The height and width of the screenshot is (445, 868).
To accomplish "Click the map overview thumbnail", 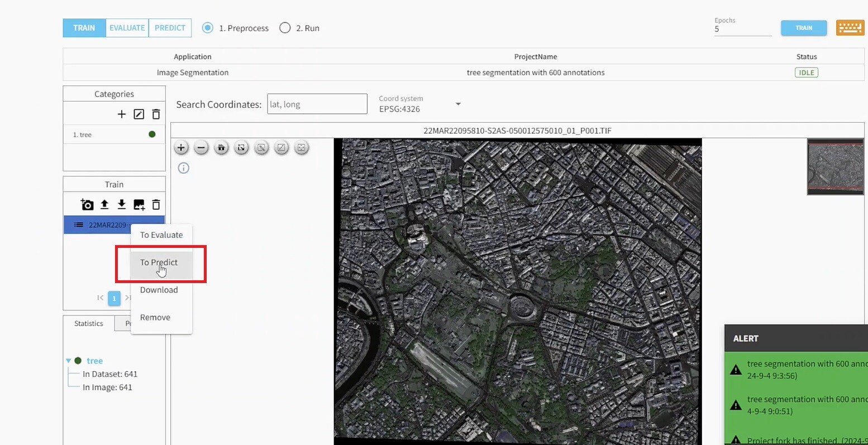I will click(835, 167).
